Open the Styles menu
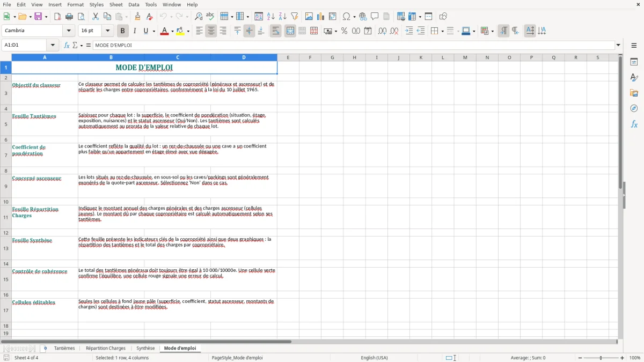 pos(97,4)
